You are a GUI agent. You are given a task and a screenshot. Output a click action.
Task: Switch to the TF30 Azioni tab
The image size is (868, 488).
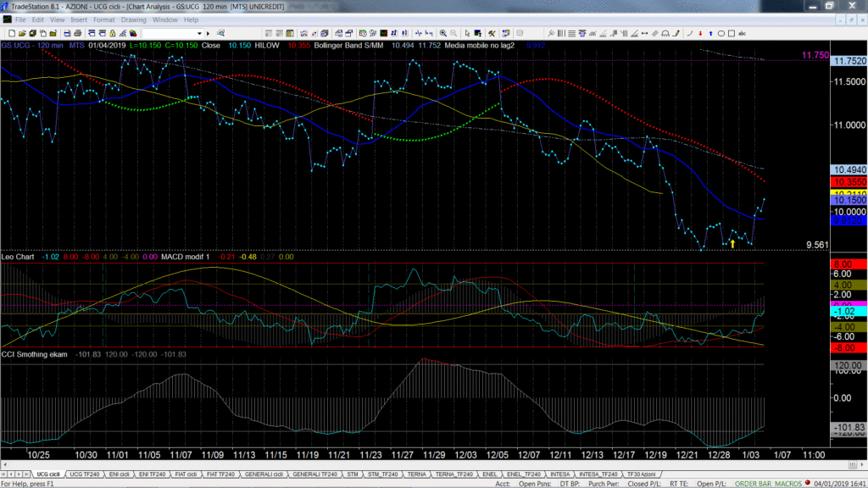tap(642, 474)
